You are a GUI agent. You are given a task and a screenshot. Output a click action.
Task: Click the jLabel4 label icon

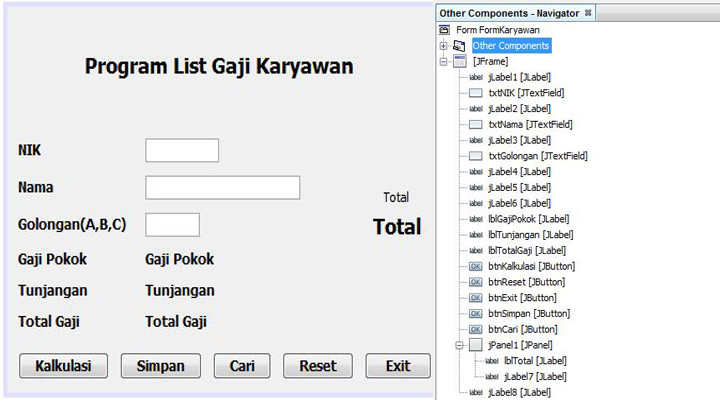476,172
